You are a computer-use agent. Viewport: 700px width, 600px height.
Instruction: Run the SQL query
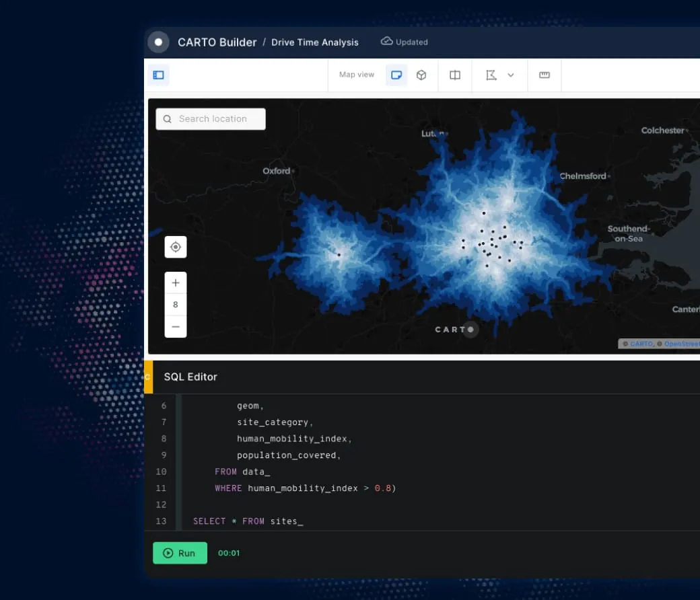click(180, 553)
